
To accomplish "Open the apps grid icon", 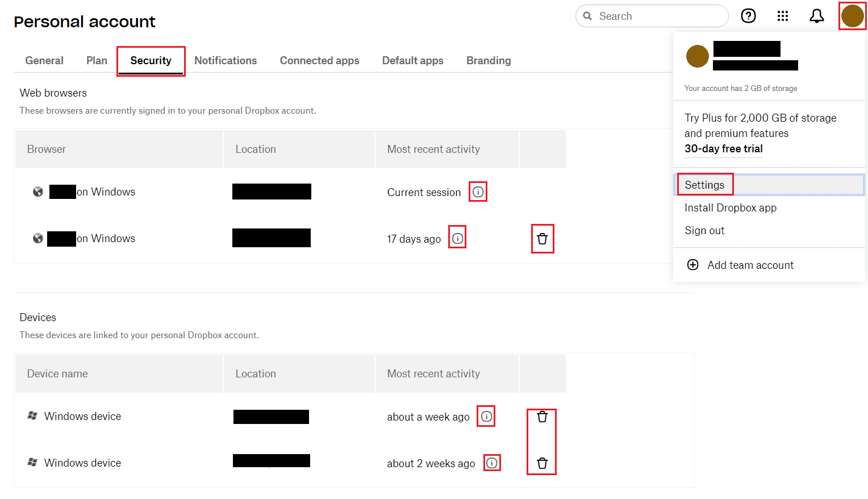I will (783, 16).
